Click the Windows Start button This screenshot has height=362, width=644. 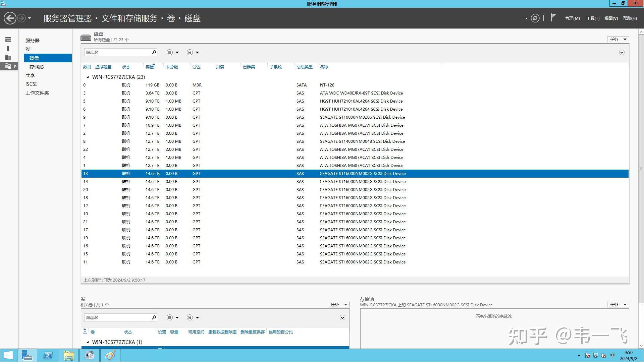coord(8,355)
